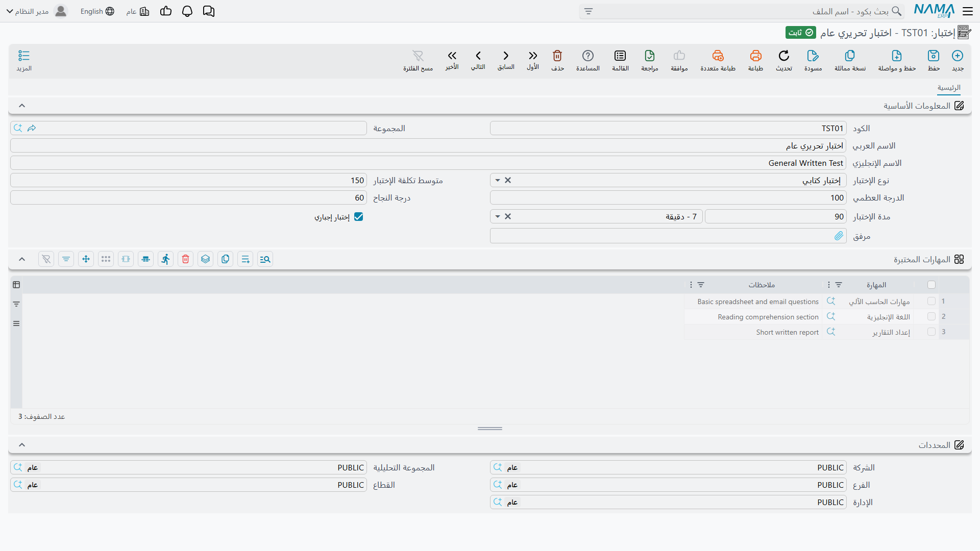This screenshot has height=551, width=980.
Task: Click search rows icon in skills grid toolbar
Action: (265, 259)
